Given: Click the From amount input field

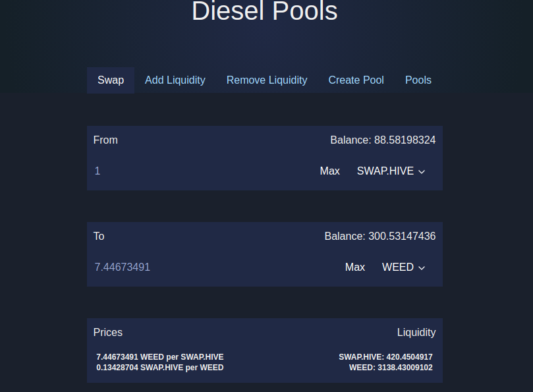Looking at the screenshot, I should tap(202, 171).
